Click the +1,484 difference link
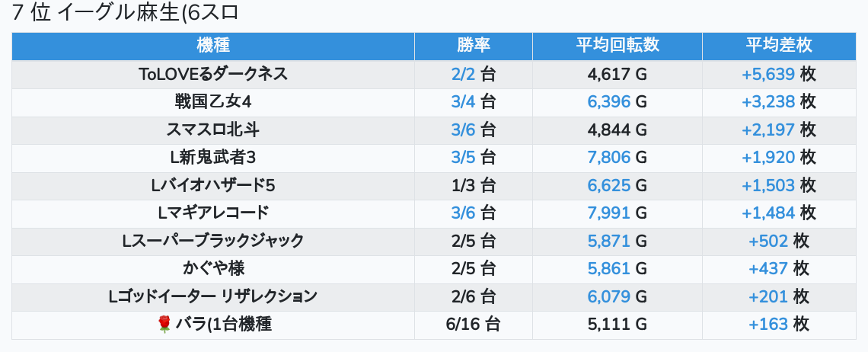This screenshot has width=868, height=352. pyautogui.click(x=768, y=213)
